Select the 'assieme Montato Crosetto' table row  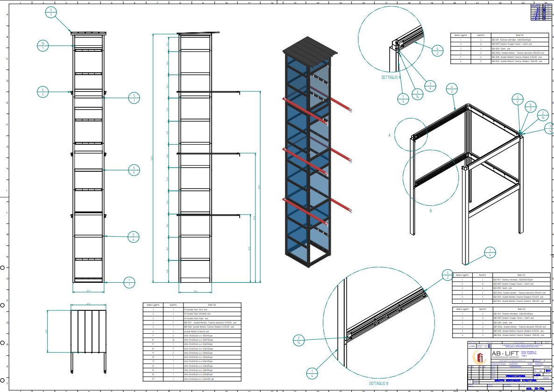coord(192,331)
